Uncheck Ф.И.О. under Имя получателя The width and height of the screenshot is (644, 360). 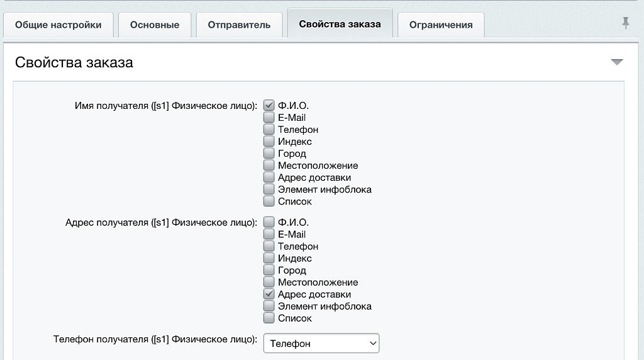click(269, 106)
